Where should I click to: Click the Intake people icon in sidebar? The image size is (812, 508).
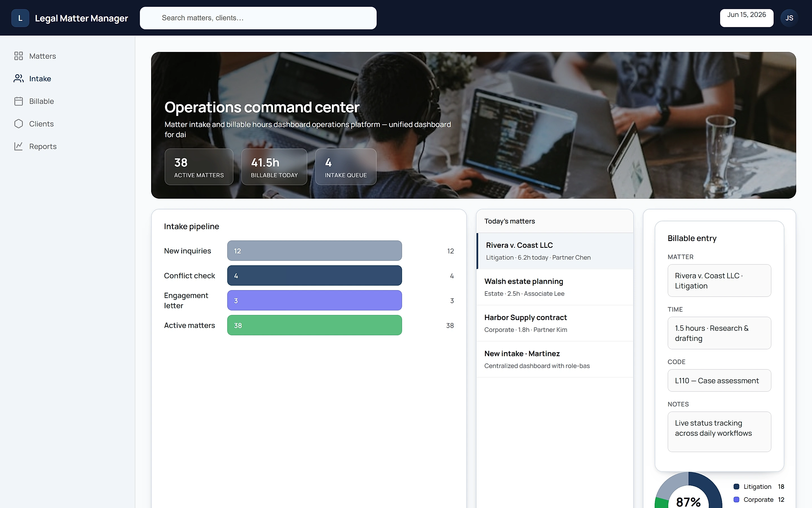pyautogui.click(x=18, y=78)
